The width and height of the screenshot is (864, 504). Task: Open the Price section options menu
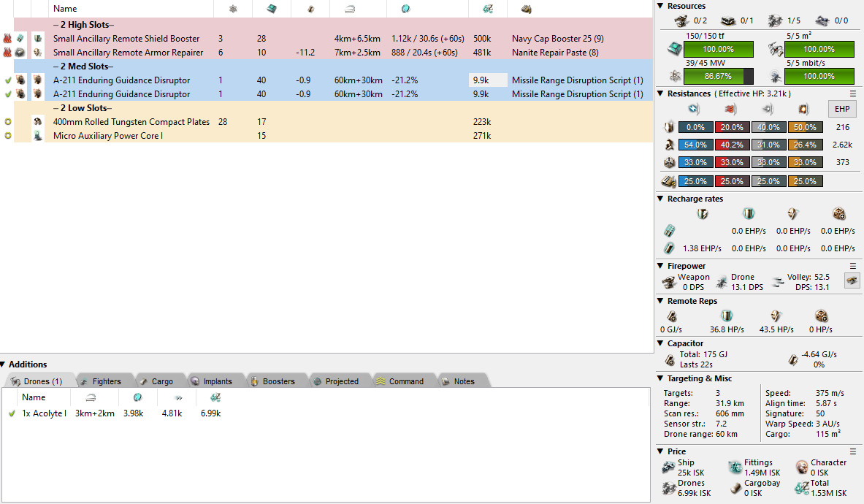pyautogui.click(x=852, y=451)
